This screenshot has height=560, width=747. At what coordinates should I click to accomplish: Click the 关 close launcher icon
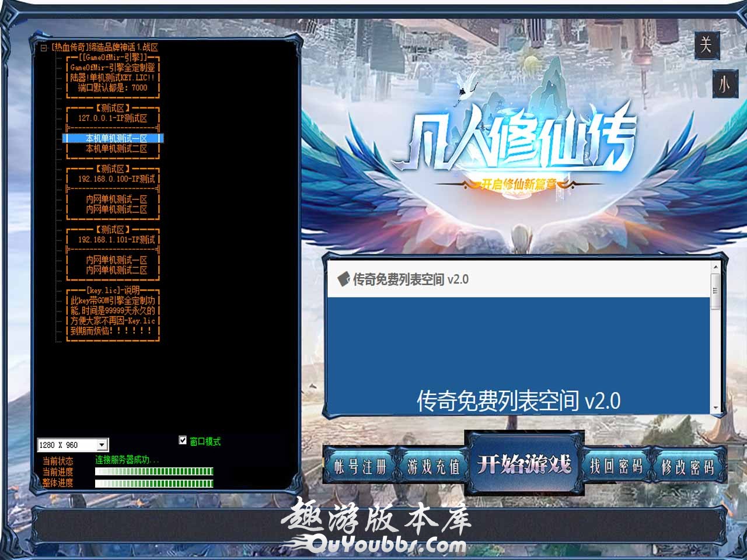tap(706, 45)
